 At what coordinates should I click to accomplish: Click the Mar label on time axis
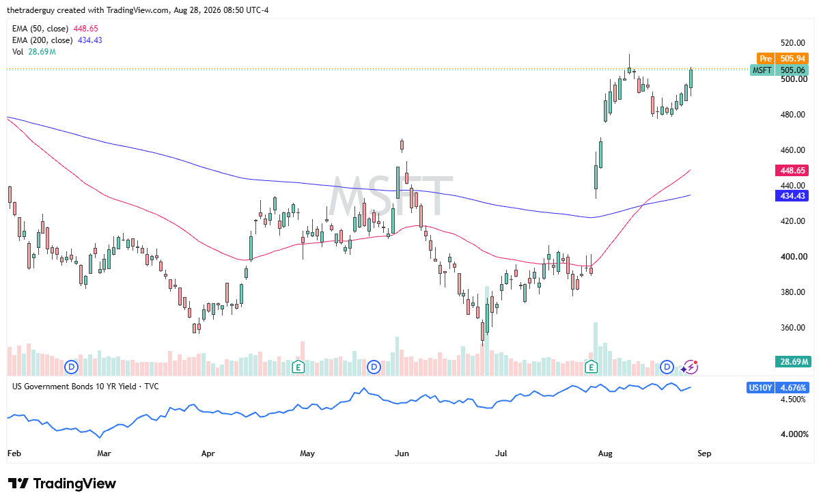[x=104, y=453]
